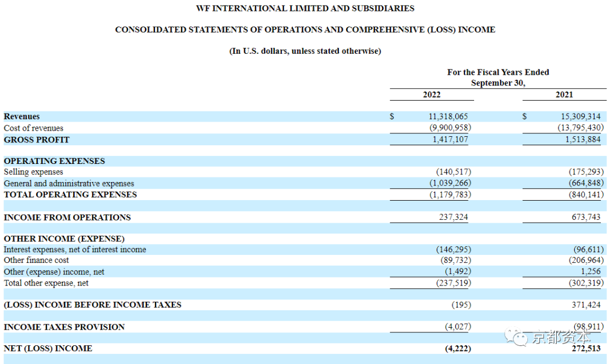
Task: Click the 15,309,314 revenue figure
Action: 580,116
